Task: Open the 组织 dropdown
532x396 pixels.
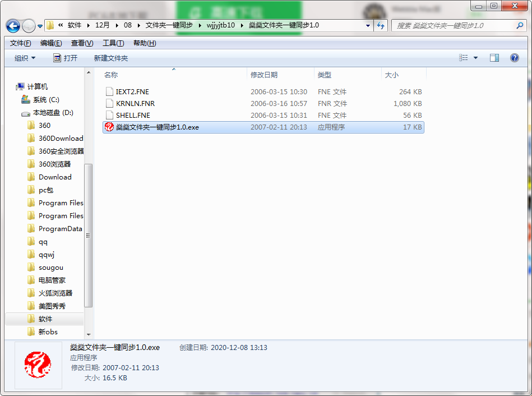Action: pyautogui.click(x=24, y=57)
